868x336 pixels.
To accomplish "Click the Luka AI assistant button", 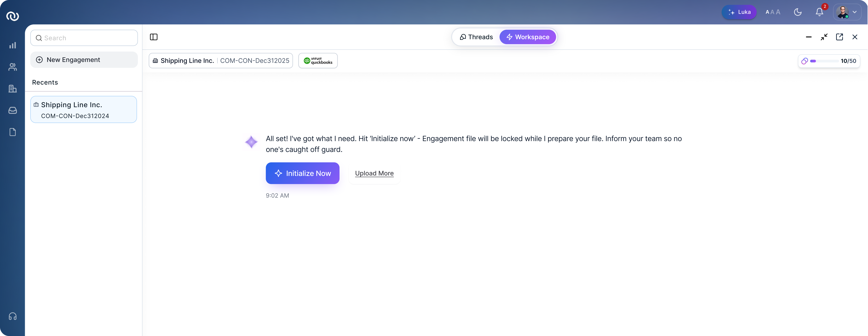I will (739, 12).
